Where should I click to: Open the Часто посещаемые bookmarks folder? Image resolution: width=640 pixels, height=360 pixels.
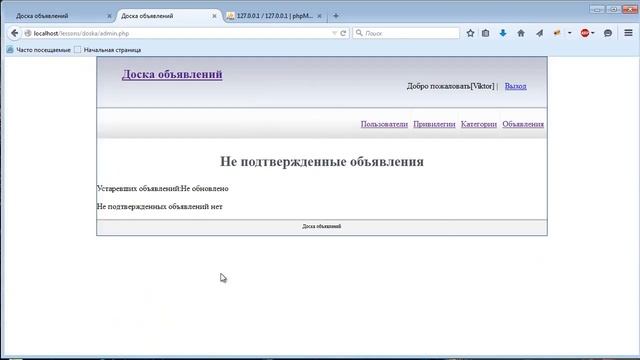38,50
